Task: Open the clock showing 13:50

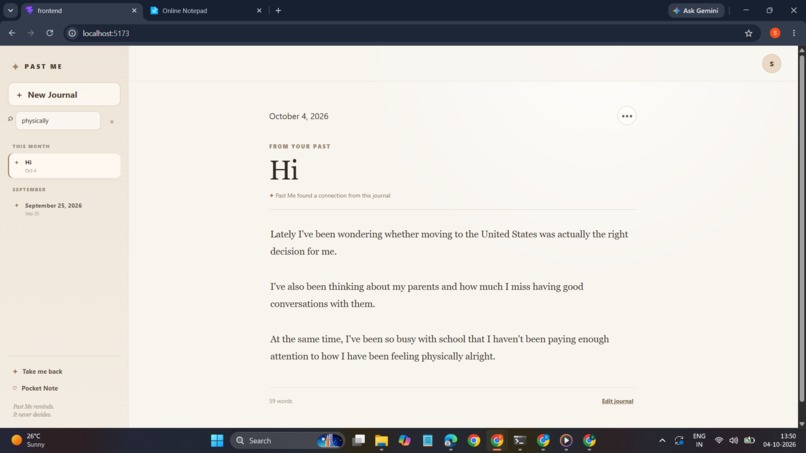Action: point(779,441)
